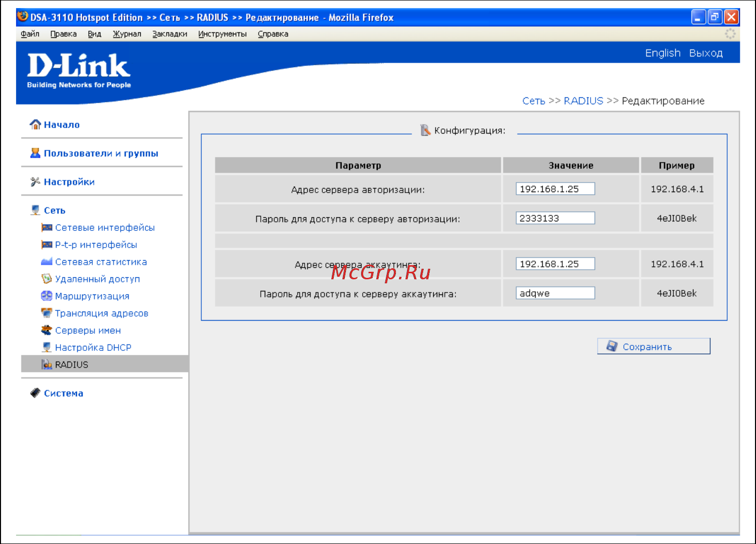
Task: Click the Конфигурация section icon
Action: coord(425,130)
